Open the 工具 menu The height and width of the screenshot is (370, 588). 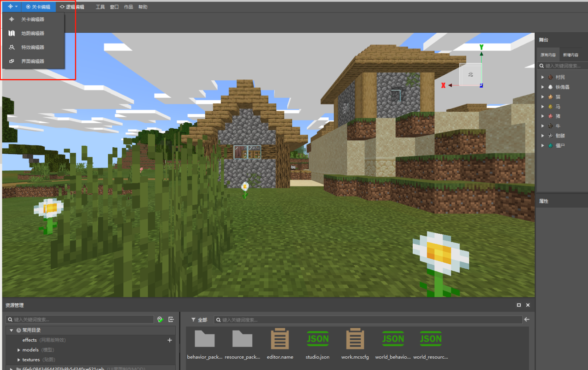[x=100, y=7]
